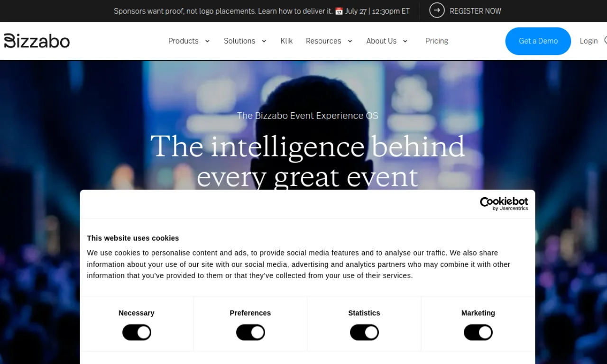The width and height of the screenshot is (607, 364).
Task: Open the Solutions menu
Action: click(239, 41)
